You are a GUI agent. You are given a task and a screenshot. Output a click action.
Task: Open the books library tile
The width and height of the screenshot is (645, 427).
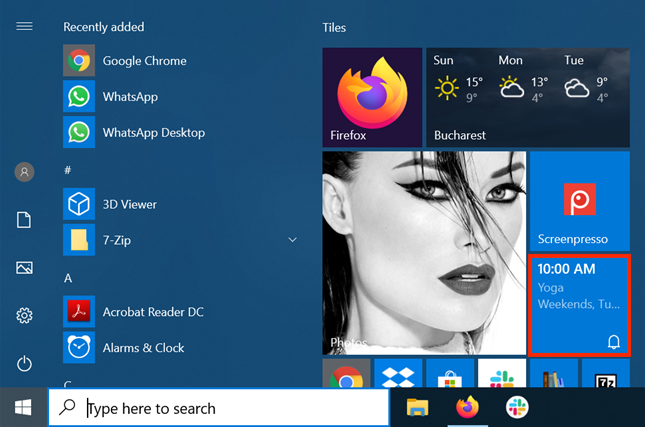[554, 373]
